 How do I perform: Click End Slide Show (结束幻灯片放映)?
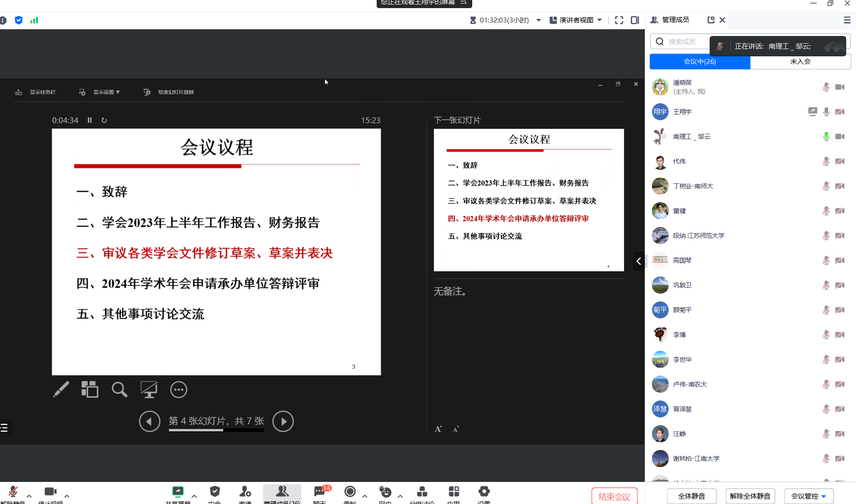coord(169,92)
